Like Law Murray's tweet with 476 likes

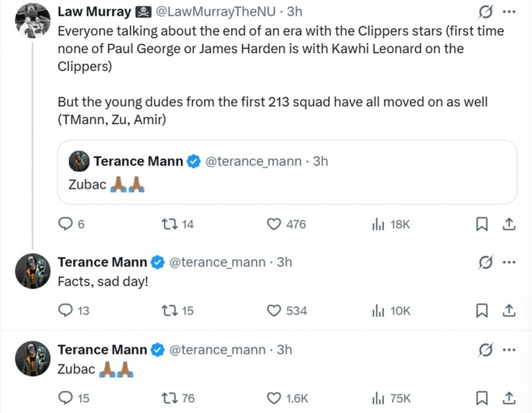pyautogui.click(x=274, y=224)
